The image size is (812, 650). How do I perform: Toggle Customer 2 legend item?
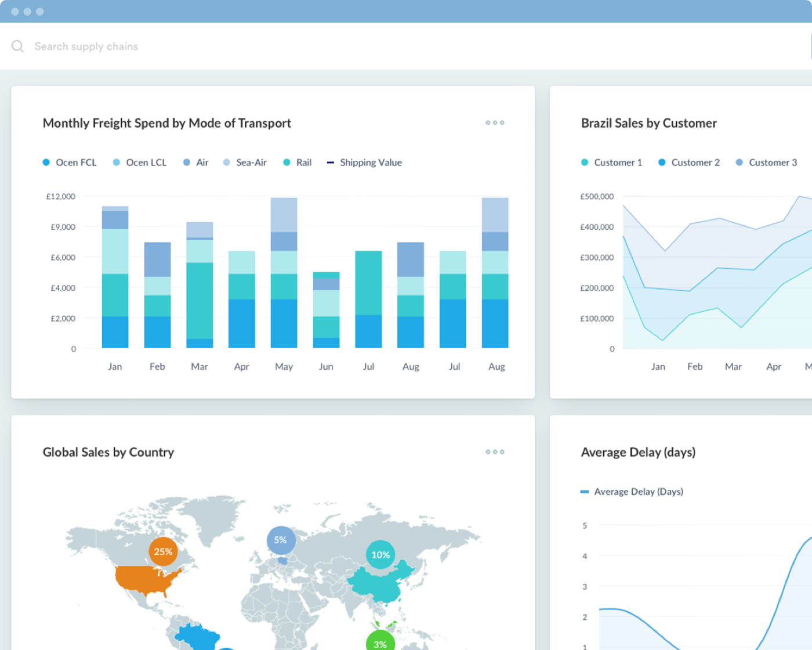click(689, 162)
